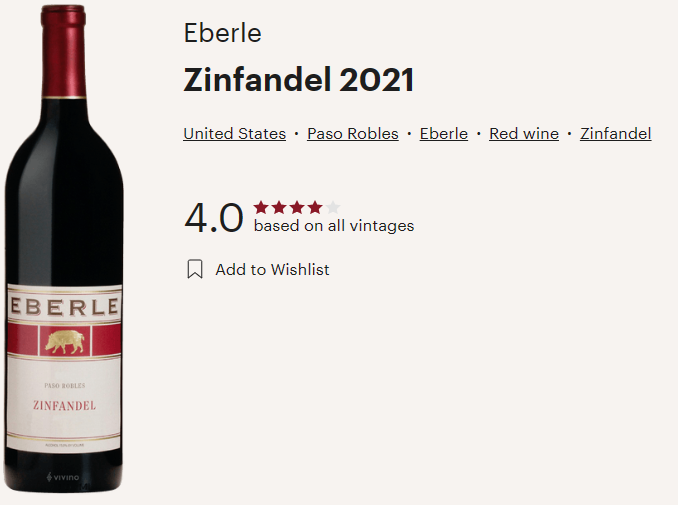
Task: Click the Eberle winery name heading
Action: [223, 33]
